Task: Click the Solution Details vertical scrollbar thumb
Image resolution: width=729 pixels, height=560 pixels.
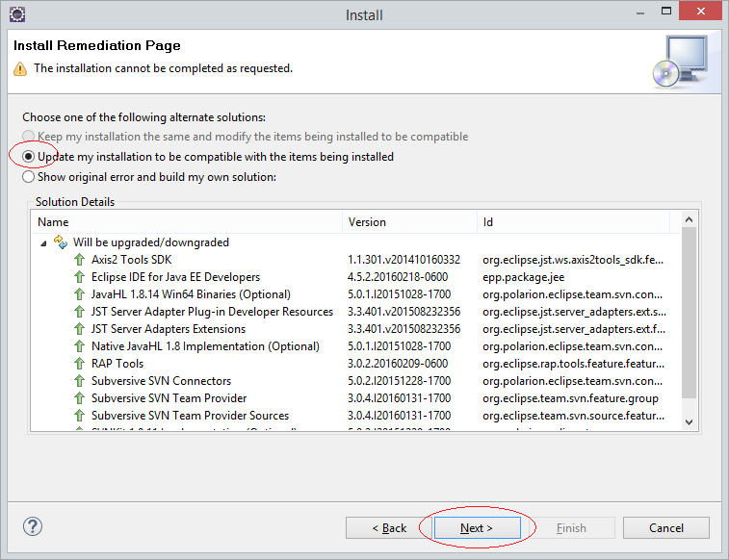Action: pos(689,313)
